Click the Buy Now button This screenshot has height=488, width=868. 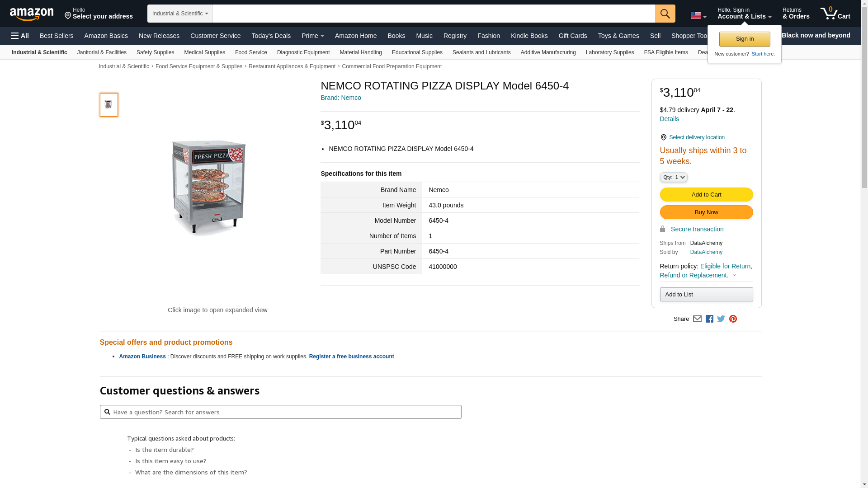[706, 212]
